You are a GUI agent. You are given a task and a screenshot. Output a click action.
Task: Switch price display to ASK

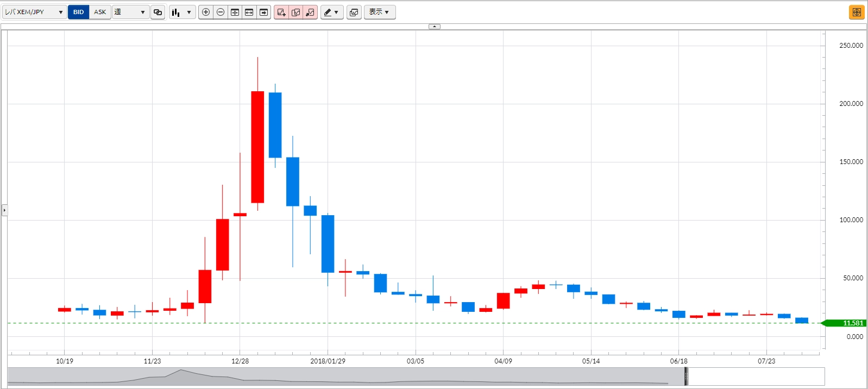point(100,12)
